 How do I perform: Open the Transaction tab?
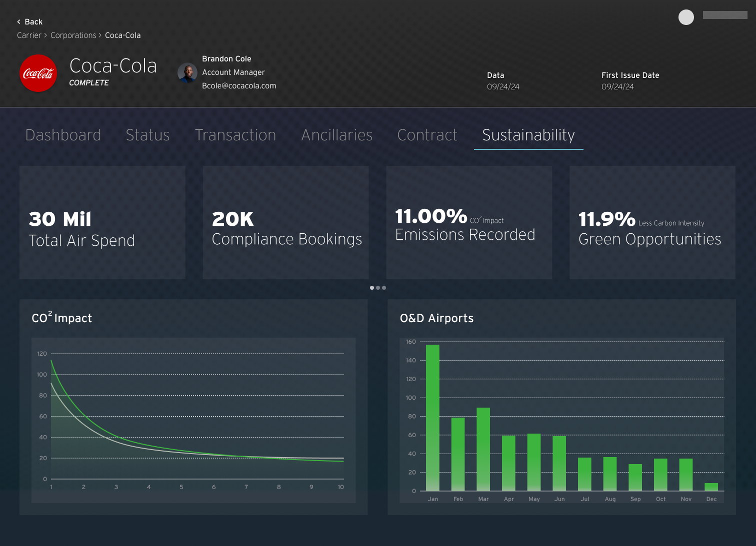[235, 135]
